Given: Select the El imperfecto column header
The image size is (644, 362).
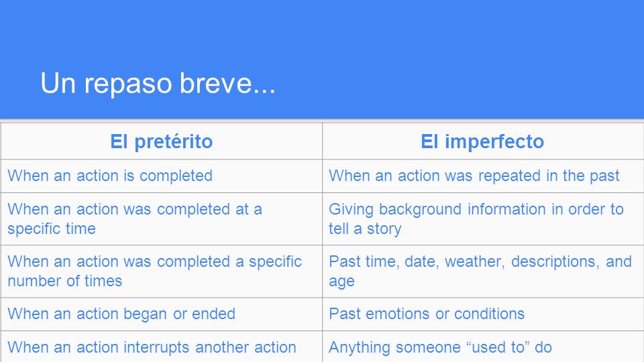Looking at the screenshot, I should (482, 141).
